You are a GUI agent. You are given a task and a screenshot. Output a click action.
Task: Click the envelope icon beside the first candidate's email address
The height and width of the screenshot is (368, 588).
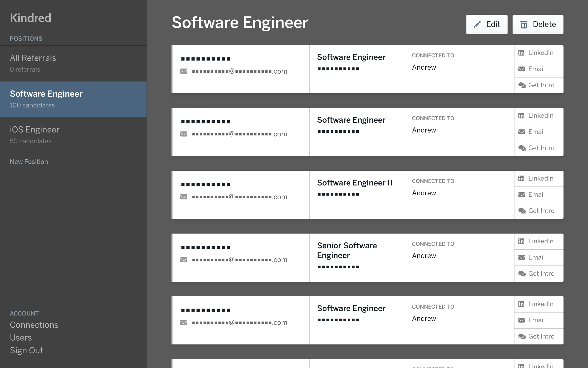click(x=184, y=71)
